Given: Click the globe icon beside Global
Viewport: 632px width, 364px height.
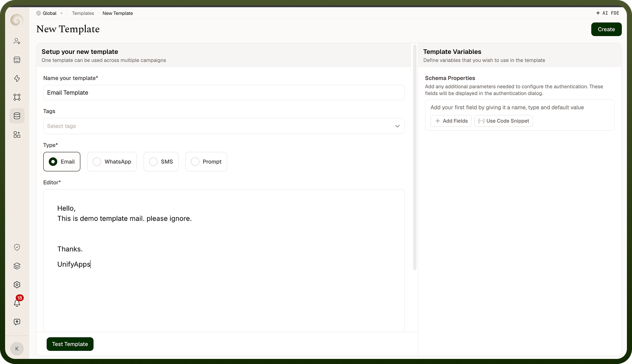Looking at the screenshot, I should [39, 13].
